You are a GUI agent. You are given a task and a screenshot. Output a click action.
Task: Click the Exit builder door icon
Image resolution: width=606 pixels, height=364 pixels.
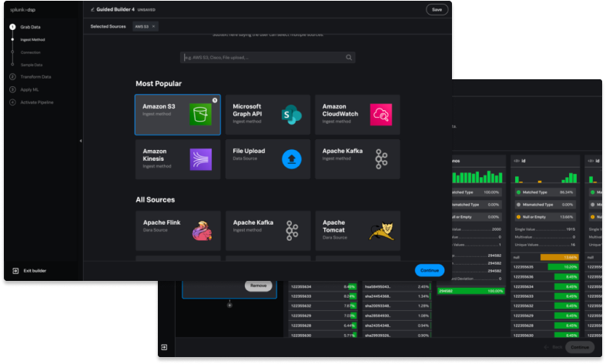point(15,271)
